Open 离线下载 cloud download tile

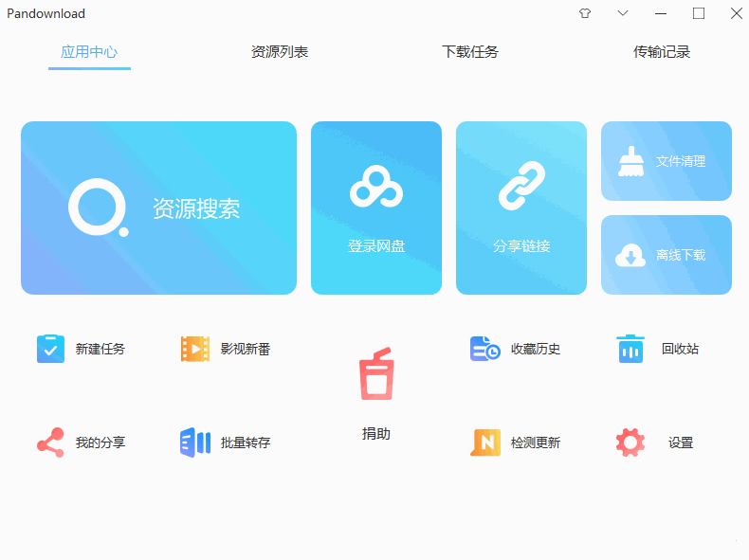(666, 255)
